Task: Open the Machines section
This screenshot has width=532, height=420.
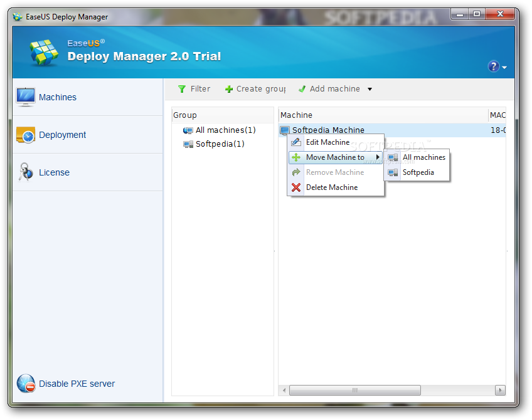Action: [x=88, y=97]
